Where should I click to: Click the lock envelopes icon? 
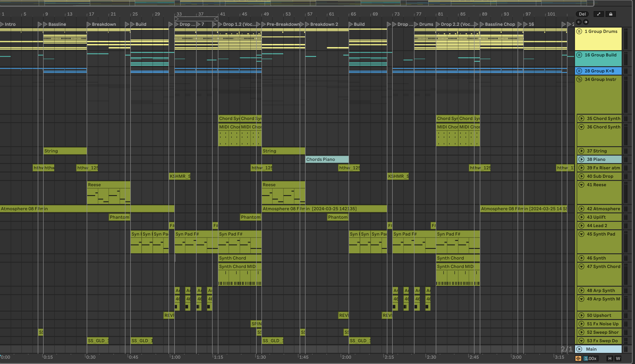(611, 14)
